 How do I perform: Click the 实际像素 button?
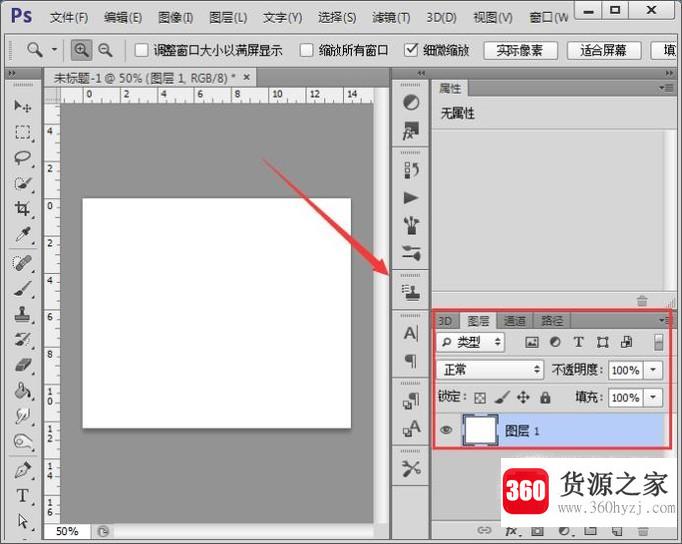(x=520, y=50)
